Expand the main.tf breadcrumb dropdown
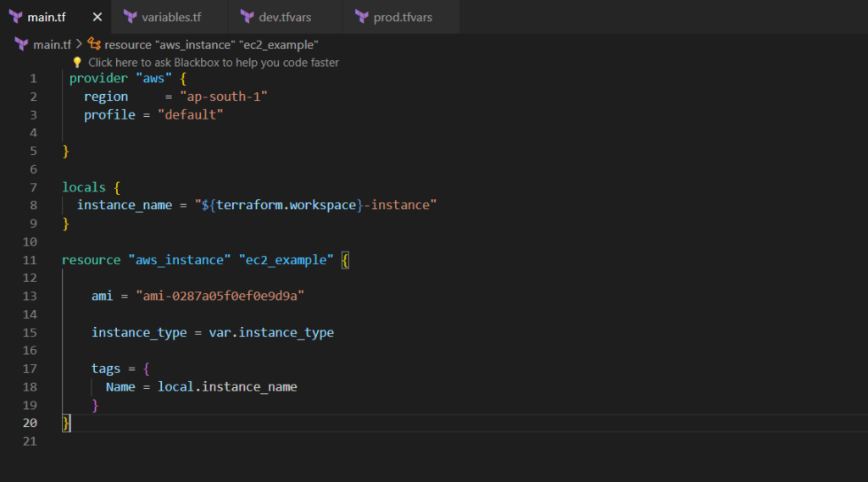This screenshot has width=868, height=482. point(52,44)
